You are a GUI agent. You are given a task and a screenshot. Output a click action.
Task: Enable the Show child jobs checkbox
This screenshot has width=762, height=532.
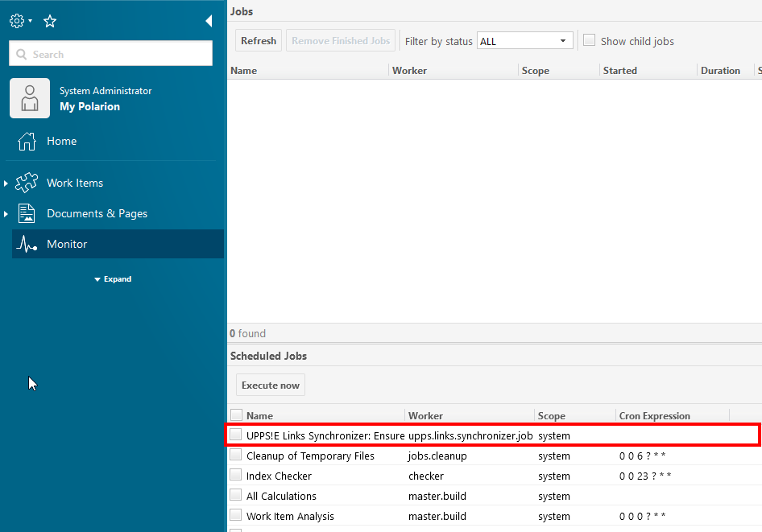point(589,40)
